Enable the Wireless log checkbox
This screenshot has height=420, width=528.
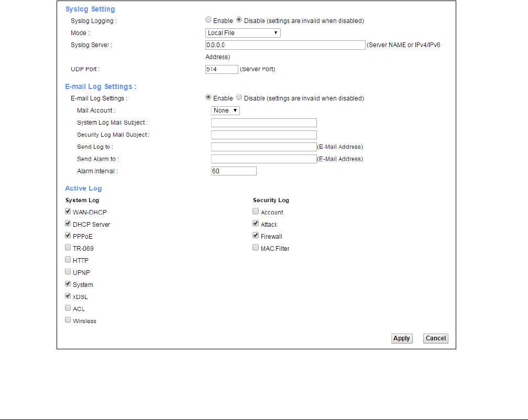click(68, 320)
